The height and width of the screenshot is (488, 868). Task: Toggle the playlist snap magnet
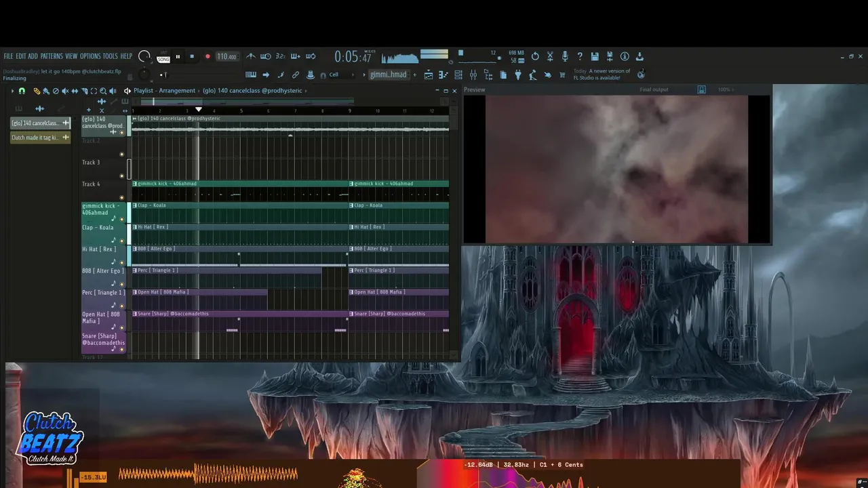pos(22,91)
